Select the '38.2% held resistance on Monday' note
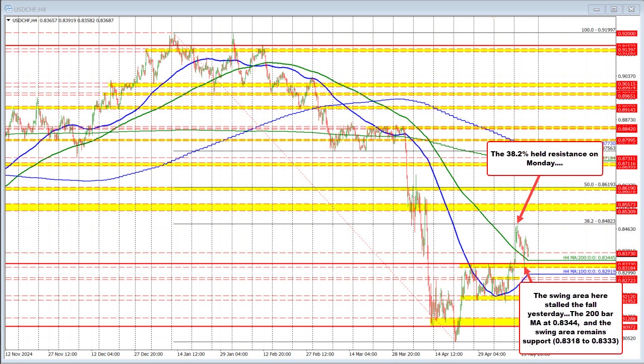Viewport: 644px width, 364px height. [x=544, y=158]
